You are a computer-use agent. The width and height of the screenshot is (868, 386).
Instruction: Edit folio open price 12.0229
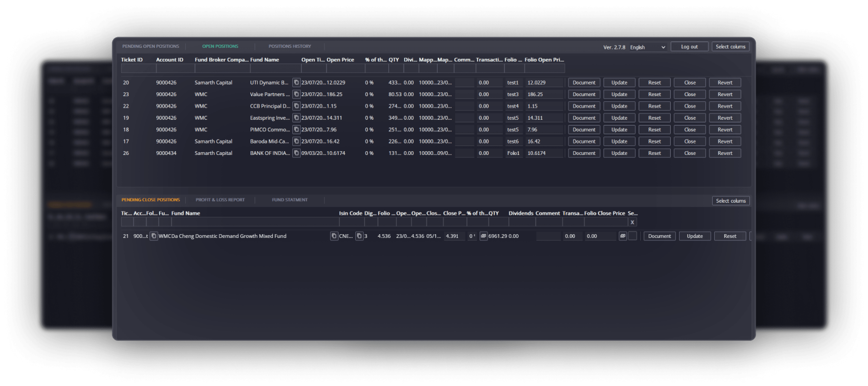pyautogui.click(x=544, y=83)
